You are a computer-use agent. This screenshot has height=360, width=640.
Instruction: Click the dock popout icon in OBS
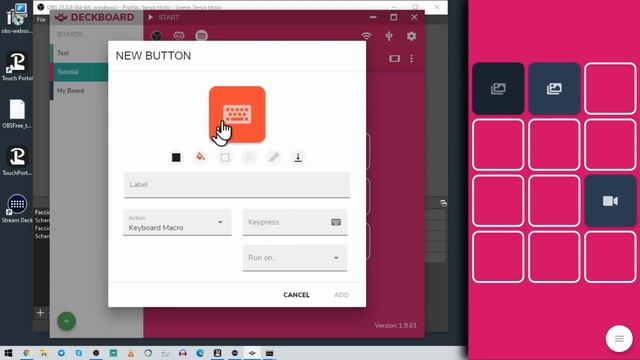[444, 203]
